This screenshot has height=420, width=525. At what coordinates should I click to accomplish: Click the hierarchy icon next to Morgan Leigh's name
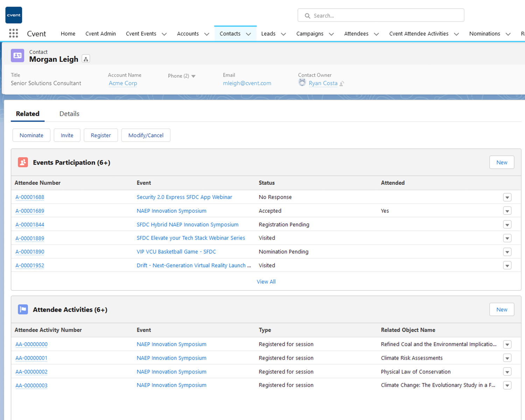tap(86, 58)
